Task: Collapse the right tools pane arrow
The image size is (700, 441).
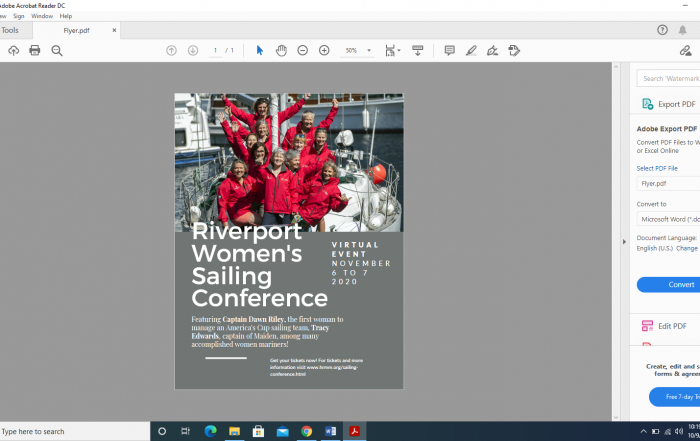Action: click(x=624, y=241)
